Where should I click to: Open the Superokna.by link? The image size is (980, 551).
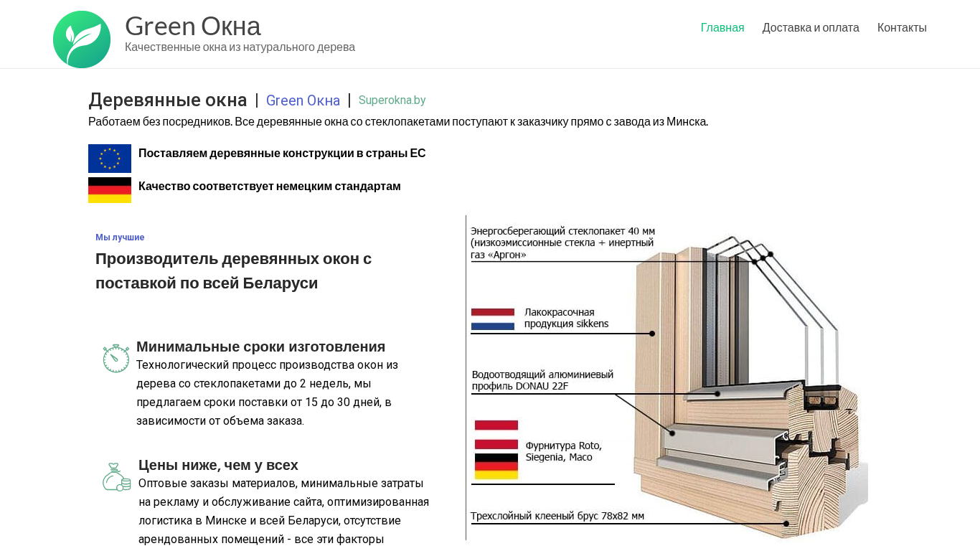point(392,100)
